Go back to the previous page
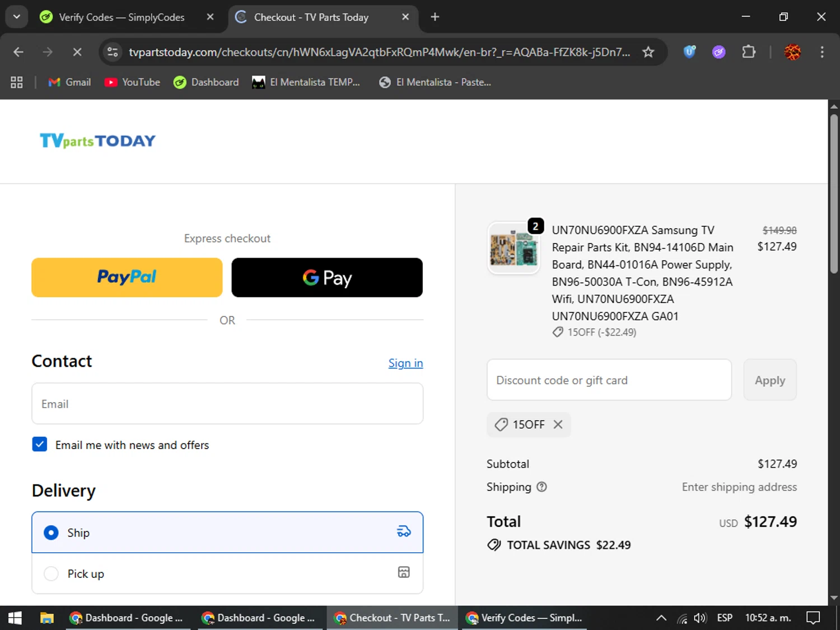Image resolution: width=840 pixels, height=630 pixels. pos(18,52)
